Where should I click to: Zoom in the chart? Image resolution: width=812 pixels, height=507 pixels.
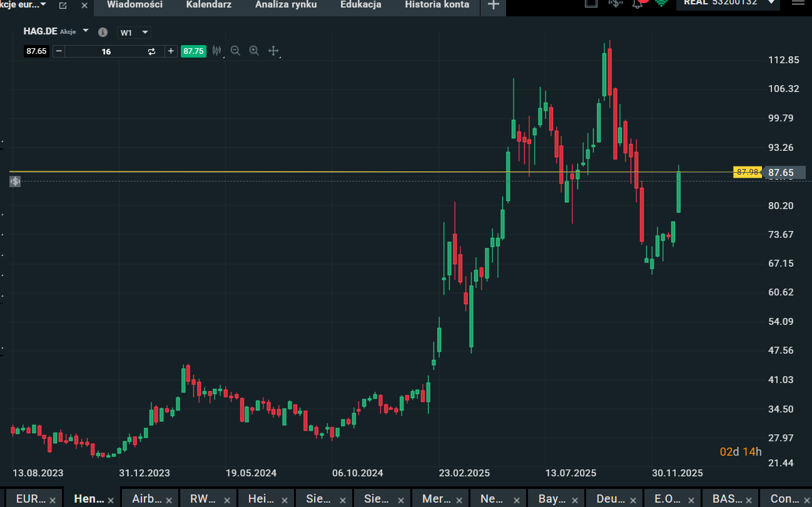coord(254,51)
